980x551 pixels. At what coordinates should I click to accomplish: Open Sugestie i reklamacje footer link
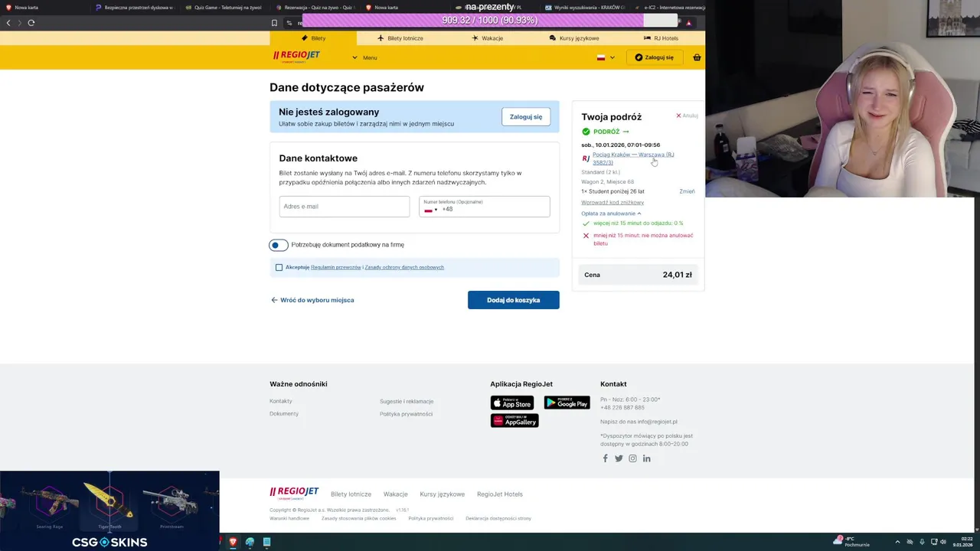[x=407, y=401]
